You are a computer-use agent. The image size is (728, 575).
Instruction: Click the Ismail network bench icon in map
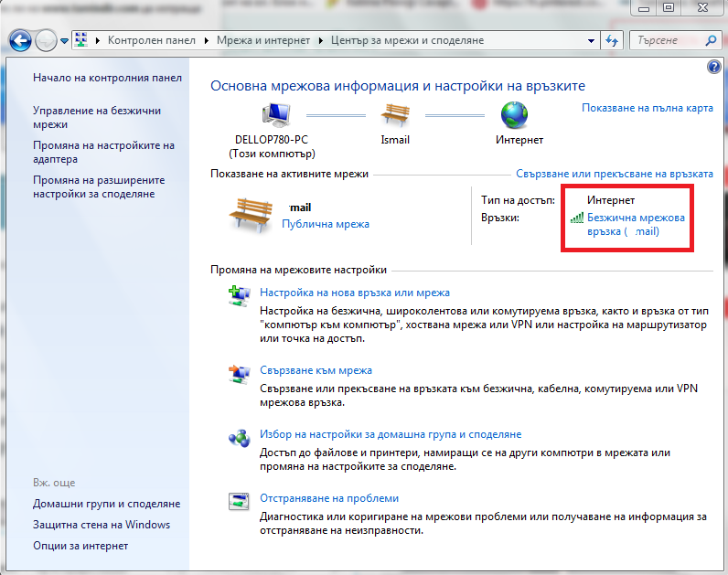395,116
